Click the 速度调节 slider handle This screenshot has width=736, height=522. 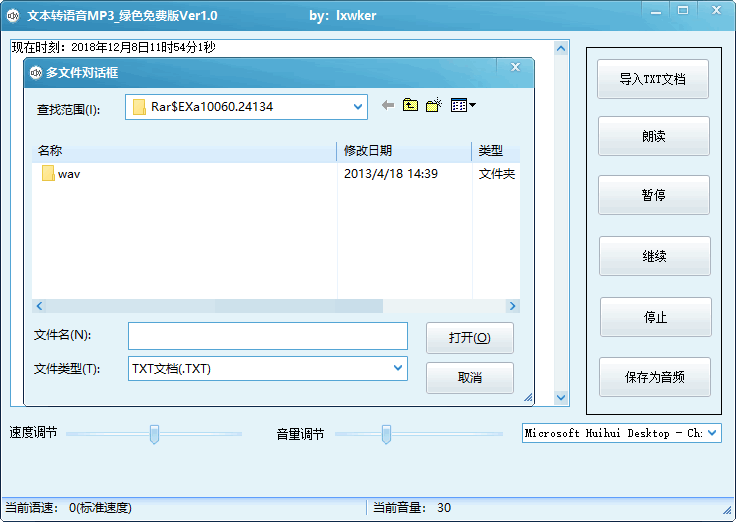point(154,434)
